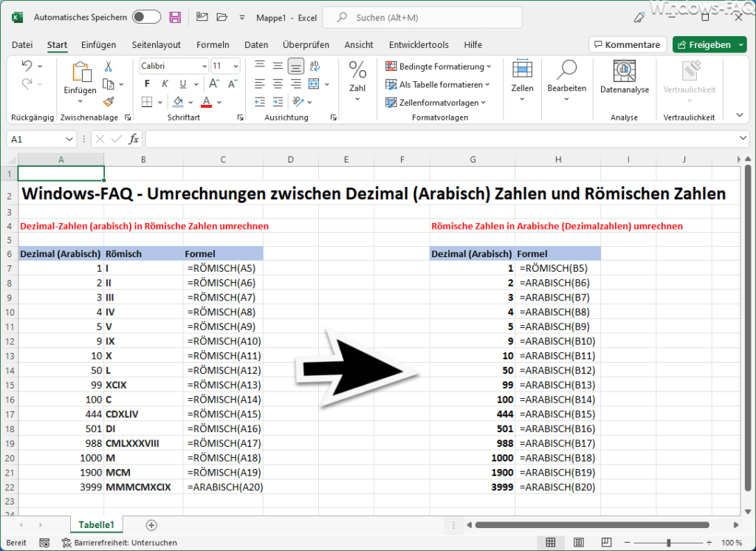This screenshot has width=756, height=551.
Task: Click the fx insert function icon
Action: 134,139
